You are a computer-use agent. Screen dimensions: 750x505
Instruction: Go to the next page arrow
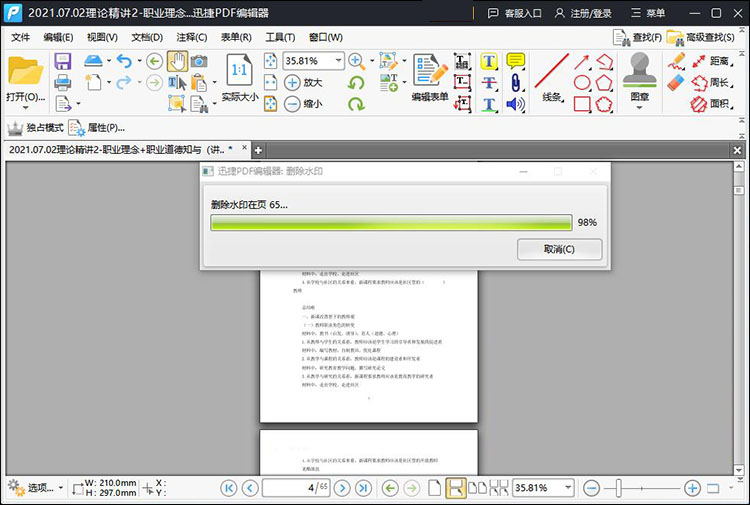coord(342,488)
